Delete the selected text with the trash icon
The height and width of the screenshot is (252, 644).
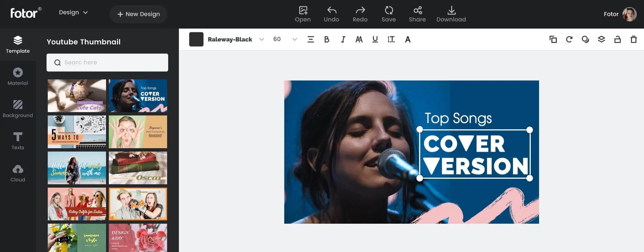pos(633,39)
